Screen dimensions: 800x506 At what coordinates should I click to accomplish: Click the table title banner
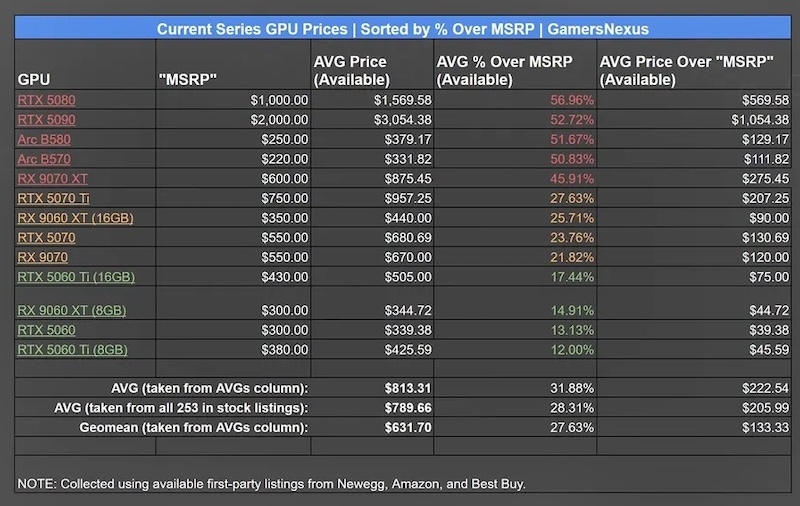tap(402, 29)
